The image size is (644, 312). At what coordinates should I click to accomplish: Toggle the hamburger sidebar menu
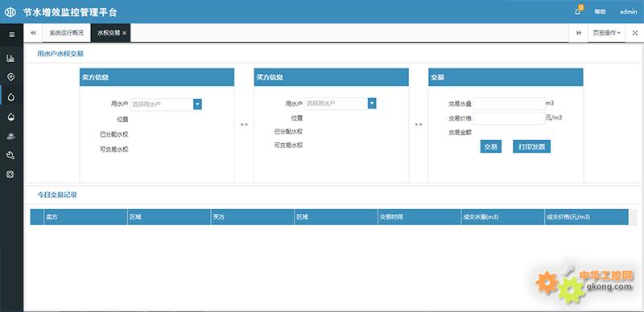pos(11,35)
